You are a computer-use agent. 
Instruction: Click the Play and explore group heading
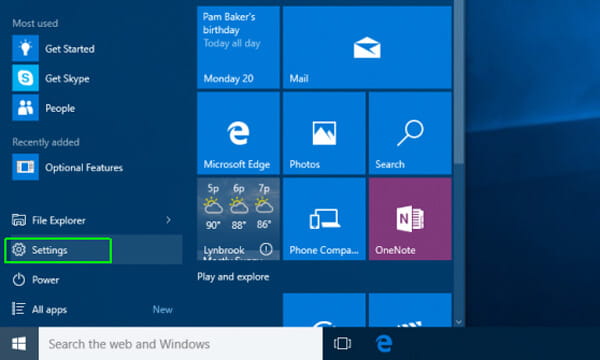point(233,277)
